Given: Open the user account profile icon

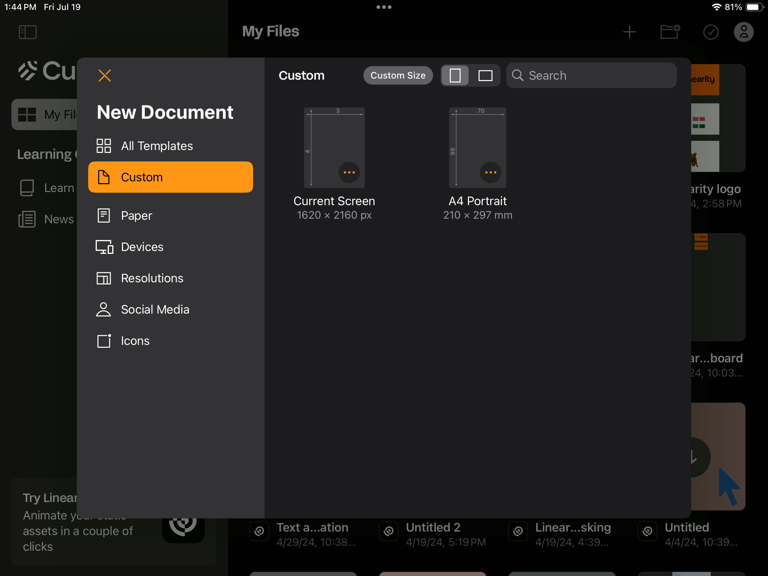Looking at the screenshot, I should pyautogui.click(x=743, y=32).
